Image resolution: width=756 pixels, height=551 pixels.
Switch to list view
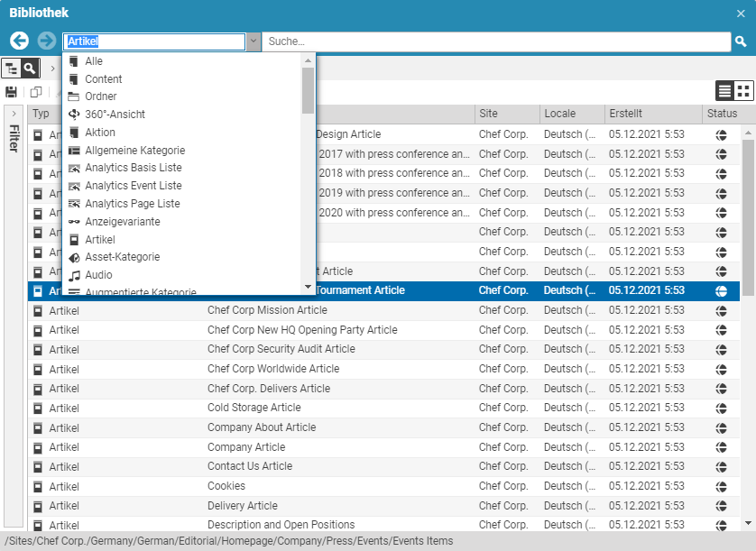pyautogui.click(x=724, y=90)
